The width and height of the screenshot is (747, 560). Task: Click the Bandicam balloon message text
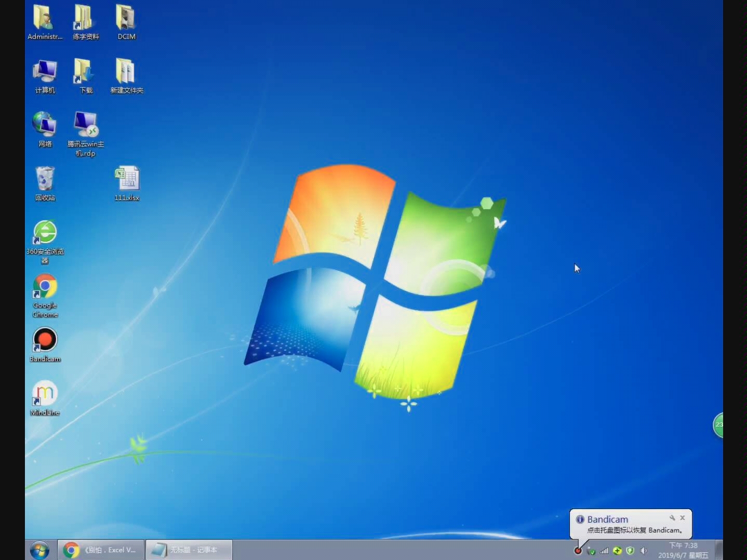[635, 530]
